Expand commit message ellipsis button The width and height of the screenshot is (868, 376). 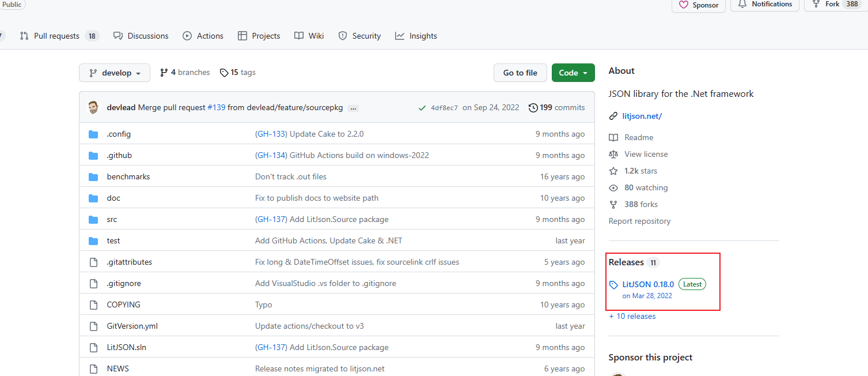pos(353,108)
